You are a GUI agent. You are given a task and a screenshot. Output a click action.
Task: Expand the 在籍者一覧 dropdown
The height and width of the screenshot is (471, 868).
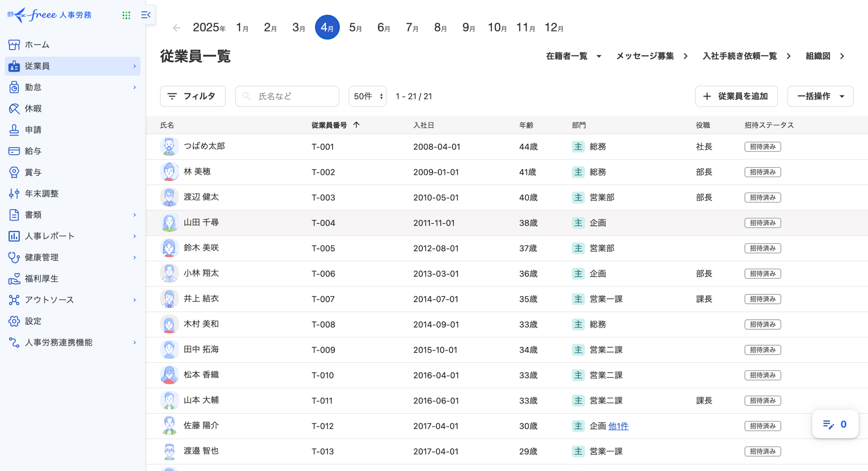coord(573,56)
